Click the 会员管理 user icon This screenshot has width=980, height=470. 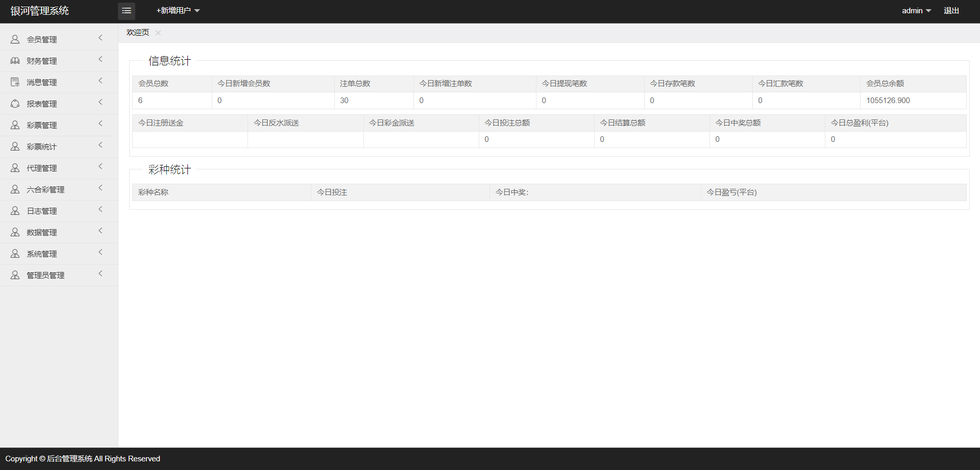(x=15, y=39)
